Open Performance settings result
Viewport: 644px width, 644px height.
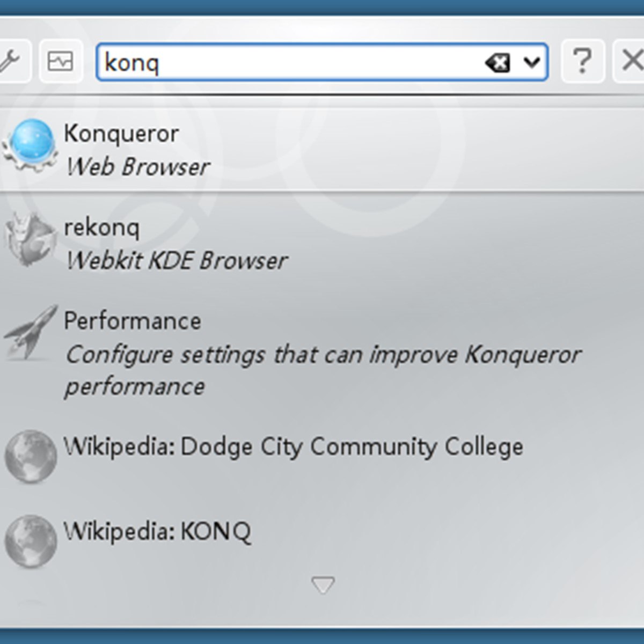point(322,354)
